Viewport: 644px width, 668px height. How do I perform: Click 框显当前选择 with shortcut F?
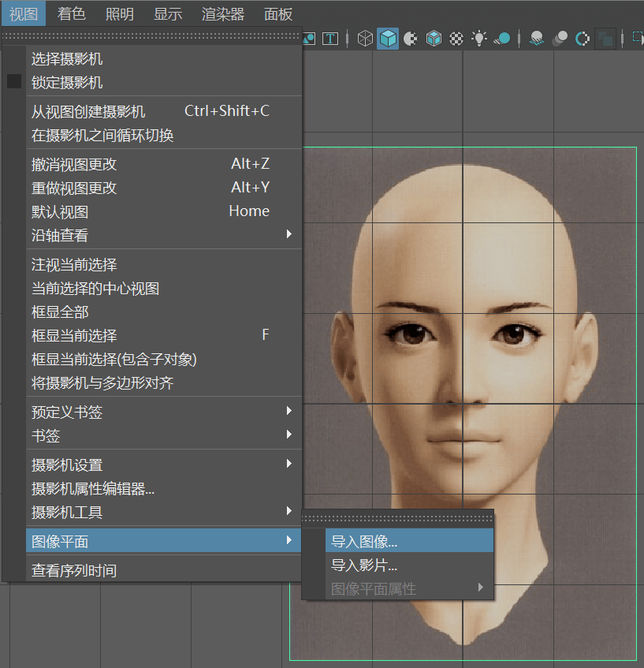pyautogui.click(x=164, y=335)
